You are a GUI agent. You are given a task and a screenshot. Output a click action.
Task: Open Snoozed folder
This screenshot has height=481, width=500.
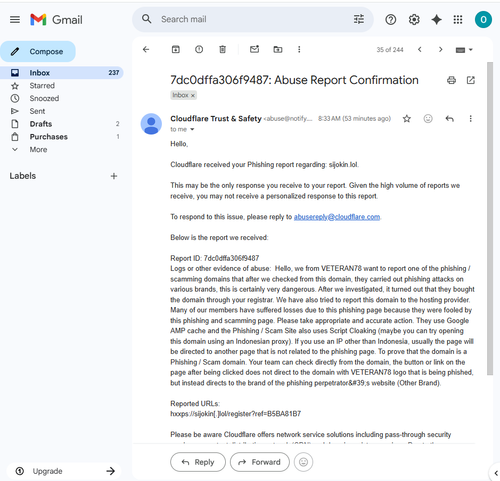coord(44,98)
